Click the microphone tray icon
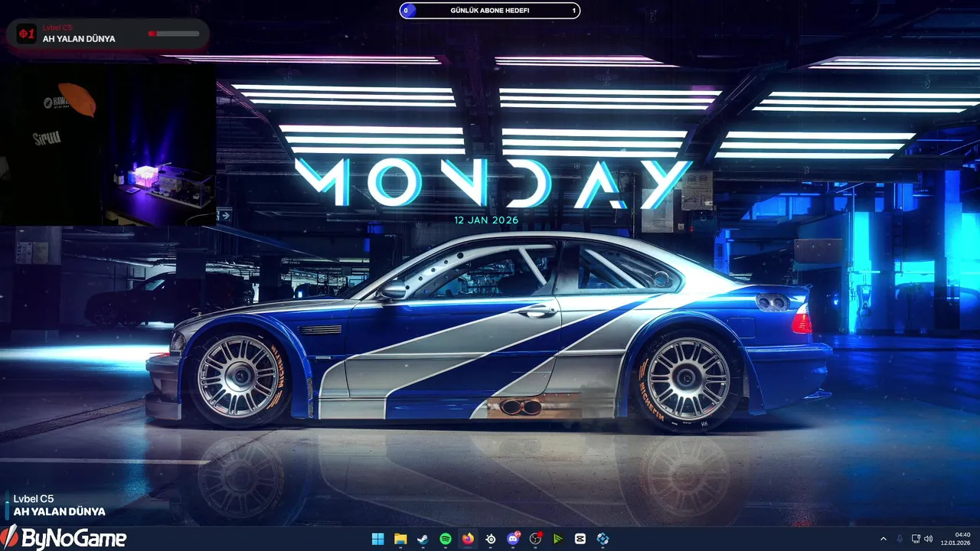This screenshot has height=551, width=980. pos(900,539)
